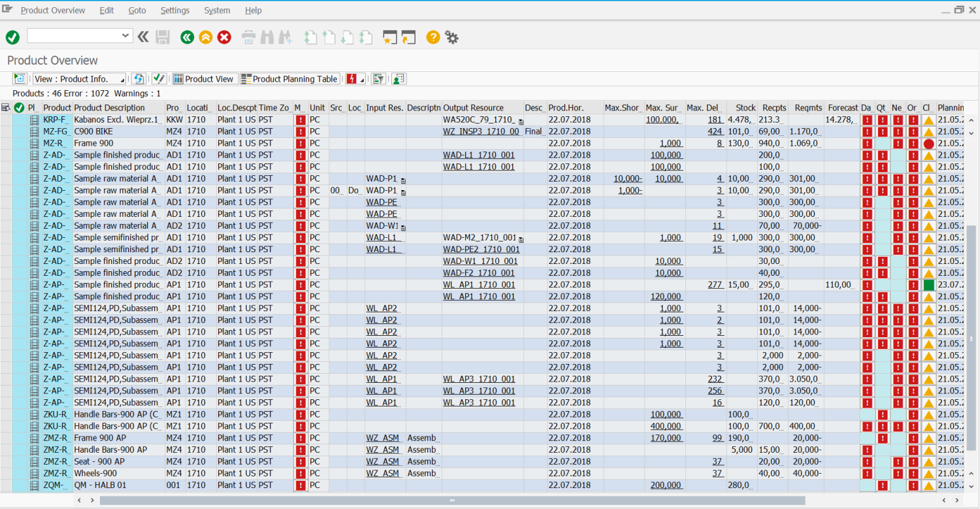
Task: Open the Goto menu
Action: pyautogui.click(x=137, y=10)
